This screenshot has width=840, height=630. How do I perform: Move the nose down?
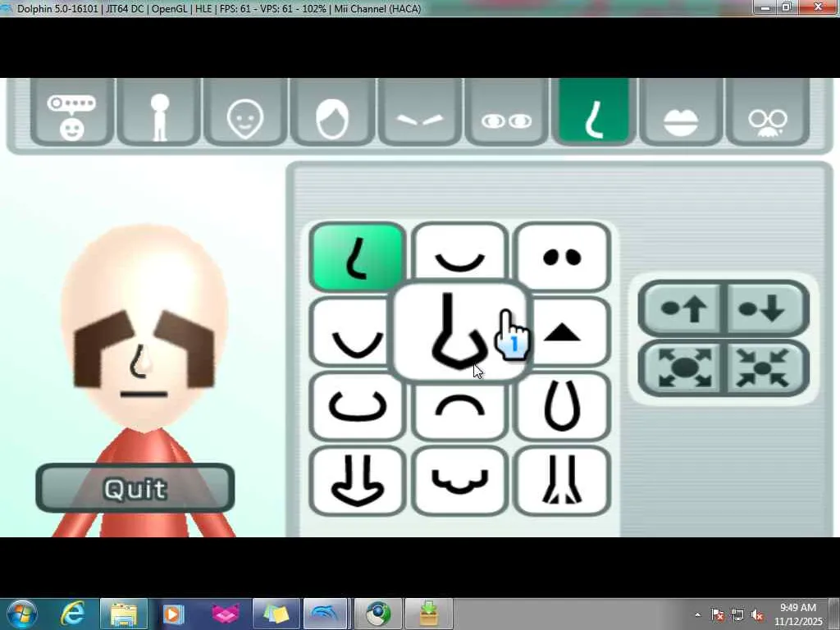click(x=767, y=308)
